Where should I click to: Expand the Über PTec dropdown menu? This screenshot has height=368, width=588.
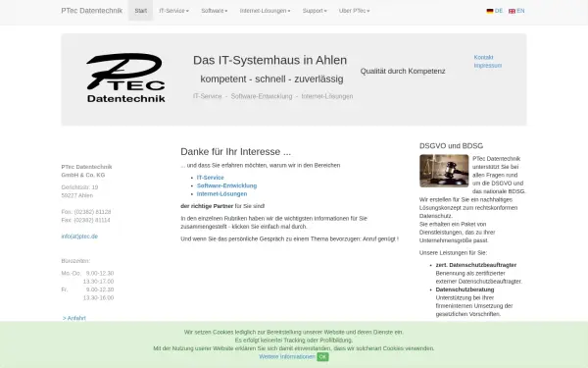(x=355, y=11)
